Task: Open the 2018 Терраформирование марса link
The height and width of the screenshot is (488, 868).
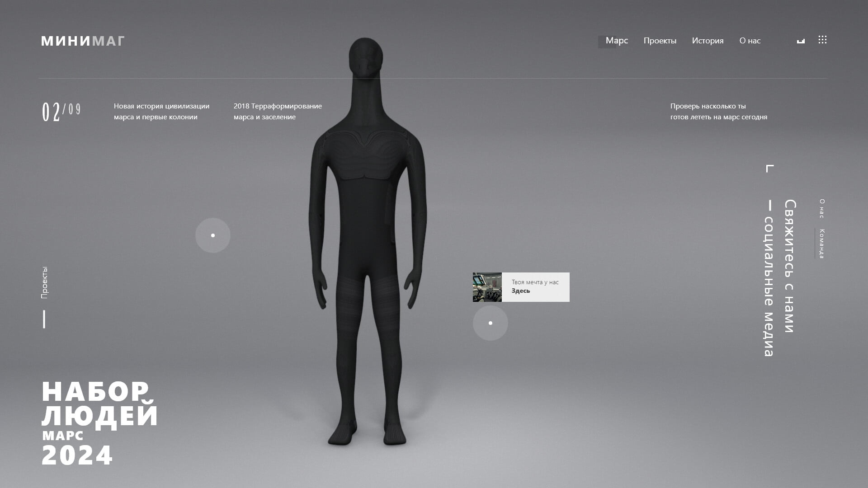Action: [278, 112]
